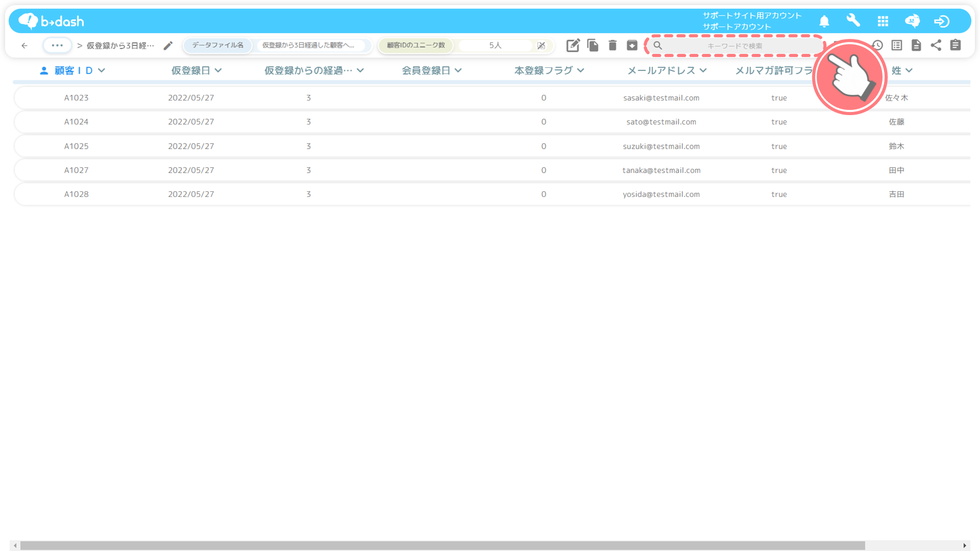The image size is (980, 551).
Task: Click the 吉田 surname cell
Action: click(897, 194)
